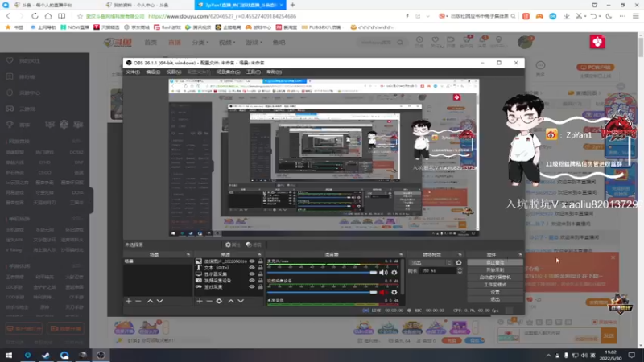Image resolution: width=644 pixels, height=362 pixels.
Task: Open video capture device audio settings gear
Action: coord(394,292)
